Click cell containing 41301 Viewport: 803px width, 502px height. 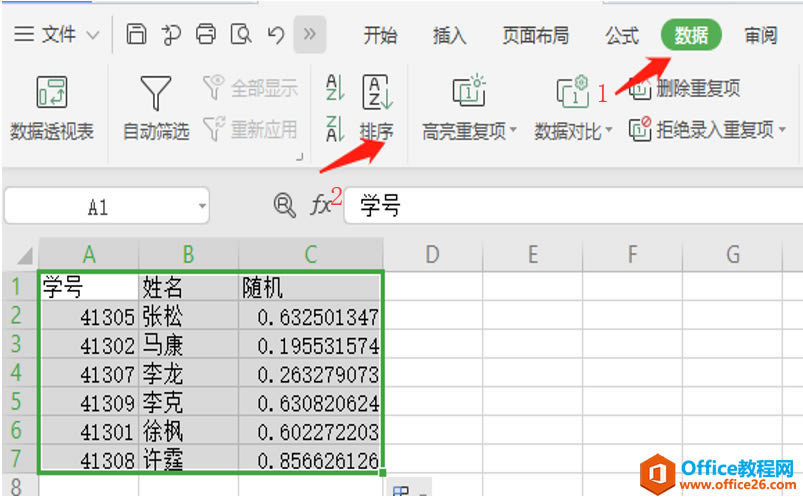[89, 430]
